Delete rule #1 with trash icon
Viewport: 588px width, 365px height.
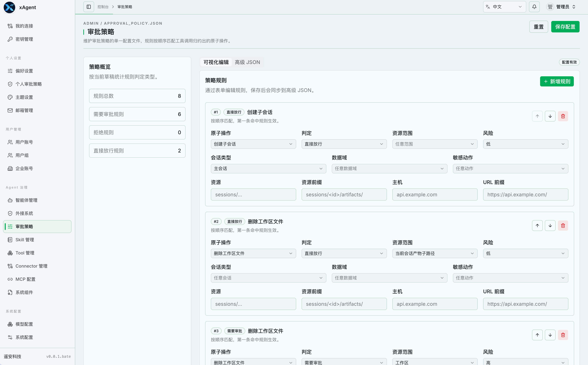point(563,116)
